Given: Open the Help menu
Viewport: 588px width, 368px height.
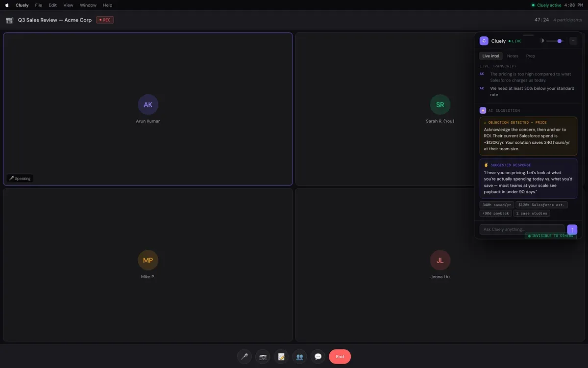Looking at the screenshot, I should [x=107, y=5].
